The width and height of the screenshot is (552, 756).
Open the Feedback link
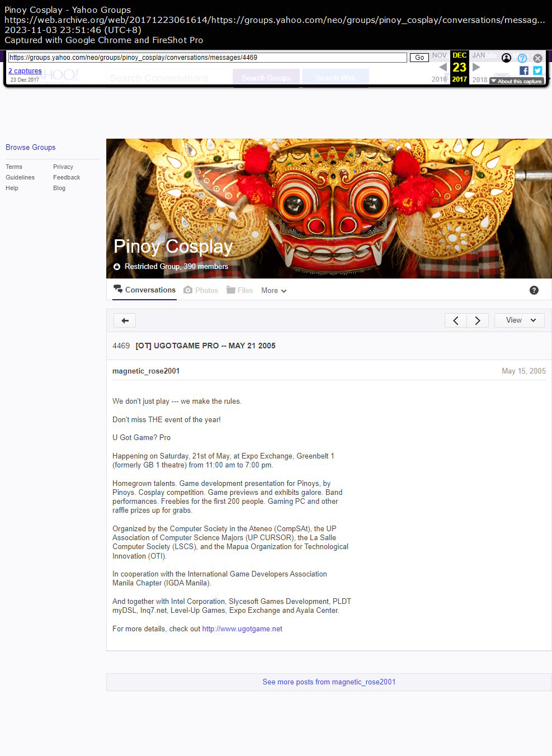point(67,177)
